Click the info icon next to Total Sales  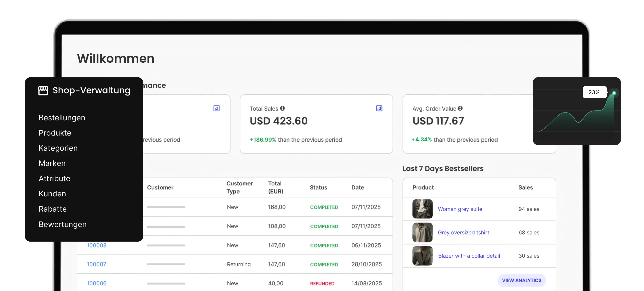[x=283, y=108]
